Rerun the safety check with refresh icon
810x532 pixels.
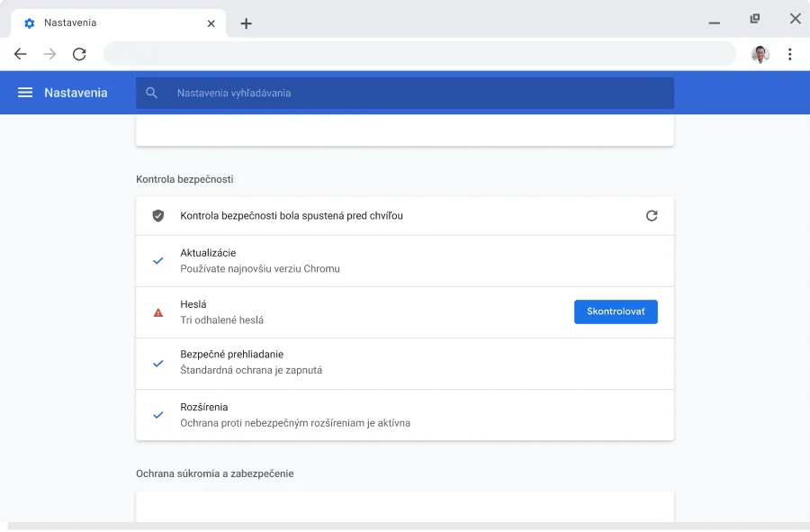click(x=652, y=216)
